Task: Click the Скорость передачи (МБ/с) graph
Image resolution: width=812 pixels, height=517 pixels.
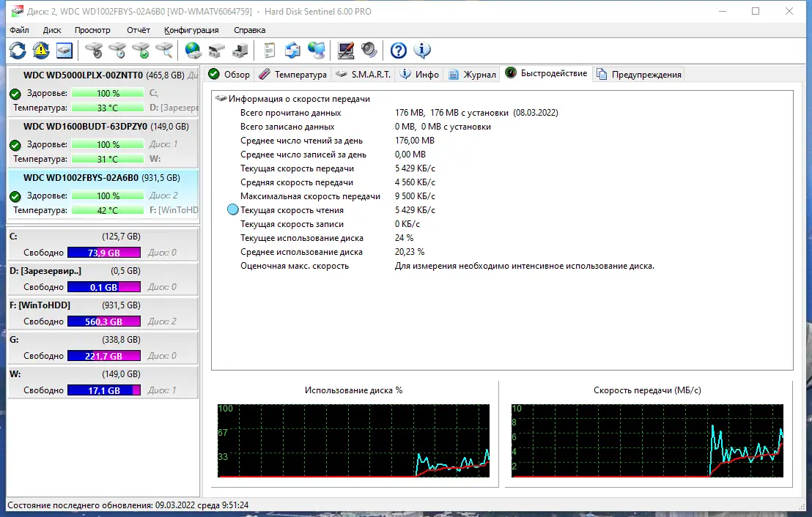Action: (647, 440)
